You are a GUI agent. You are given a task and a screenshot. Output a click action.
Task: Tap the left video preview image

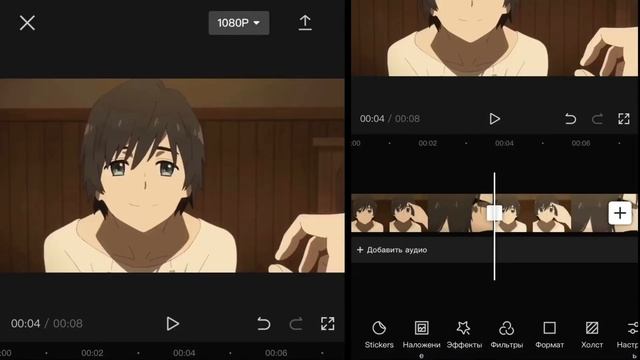pos(172,176)
